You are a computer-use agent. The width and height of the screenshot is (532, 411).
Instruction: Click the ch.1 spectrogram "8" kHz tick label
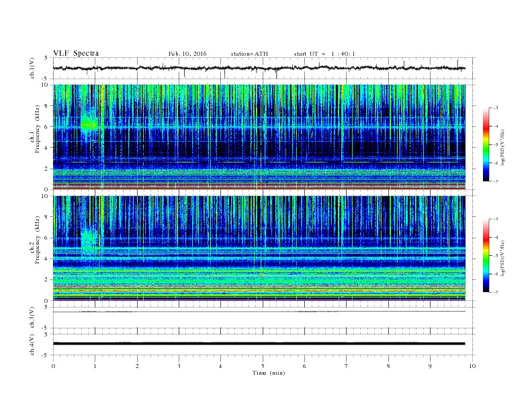pyautogui.click(x=46, y=105)
